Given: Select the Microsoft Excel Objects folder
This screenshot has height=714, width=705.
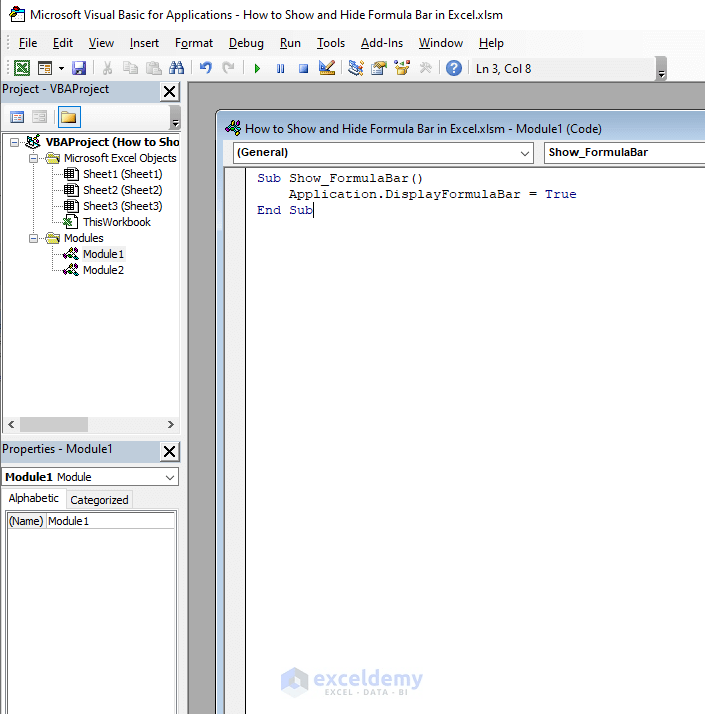Looking at the screenshot, I should click(x=120, y=158).
